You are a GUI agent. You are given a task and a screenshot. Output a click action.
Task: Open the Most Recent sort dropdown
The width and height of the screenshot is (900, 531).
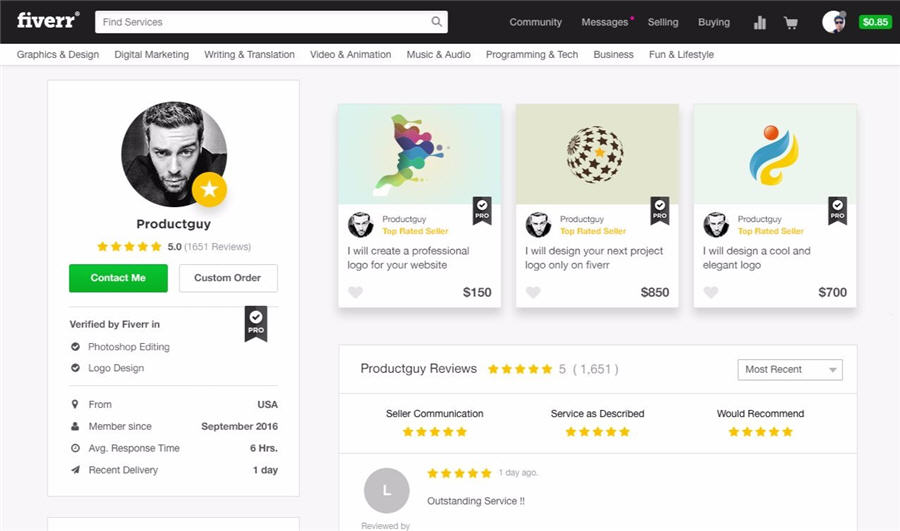(x=790, y=370)
